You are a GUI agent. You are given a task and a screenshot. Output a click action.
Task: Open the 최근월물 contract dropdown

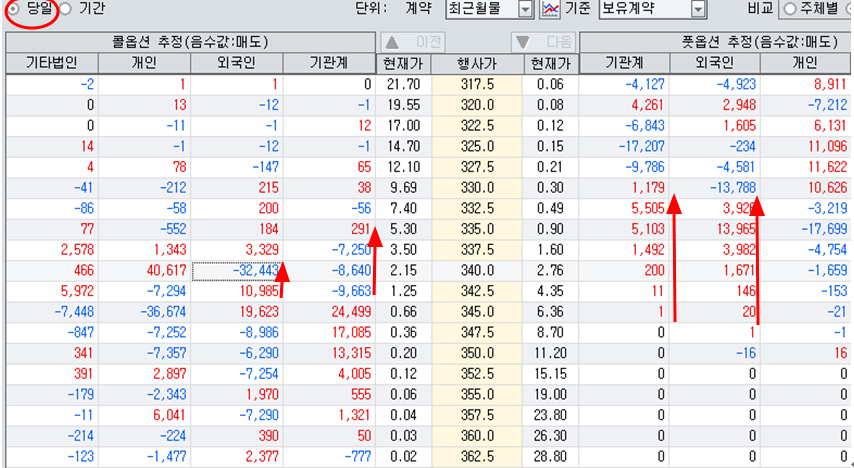tap(526, 9)
